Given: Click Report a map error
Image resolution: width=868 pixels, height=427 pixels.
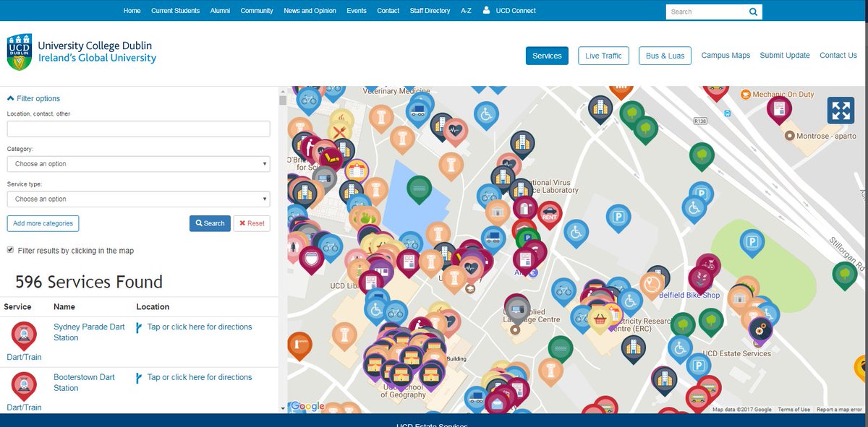Looking at the screenshot, I should 839,410.
